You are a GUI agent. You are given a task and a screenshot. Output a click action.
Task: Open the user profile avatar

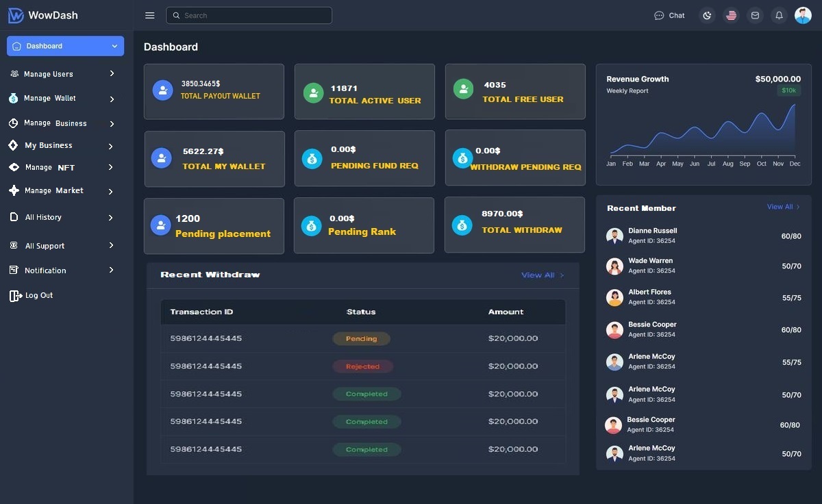[803, 16]
